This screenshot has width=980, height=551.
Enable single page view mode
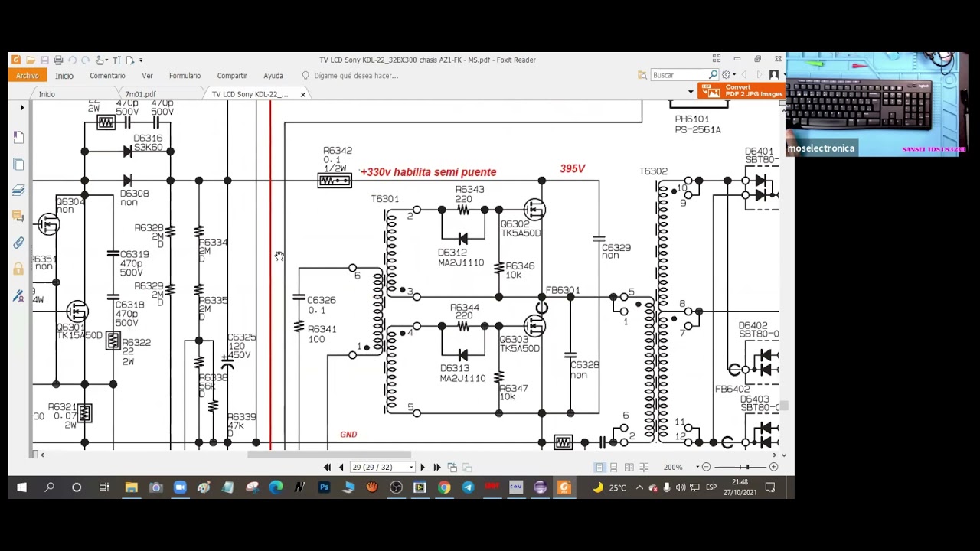coord(599,467)
